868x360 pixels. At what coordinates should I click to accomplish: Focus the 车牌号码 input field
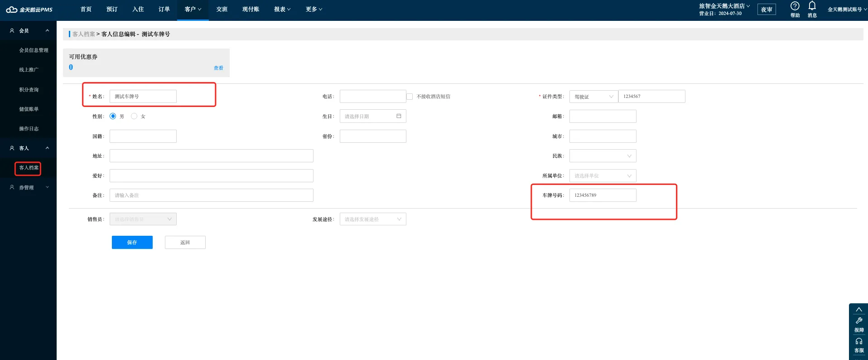[x=603, y=195]
